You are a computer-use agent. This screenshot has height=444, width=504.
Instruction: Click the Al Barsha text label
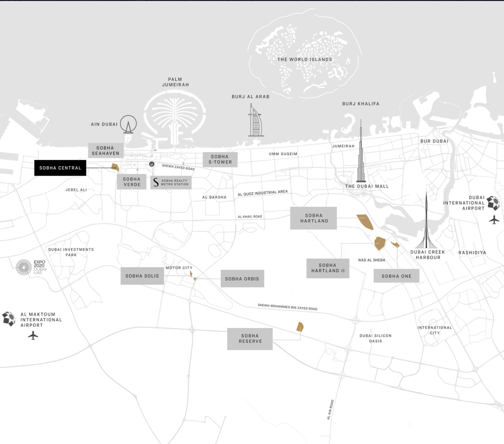tap(214, 197)
